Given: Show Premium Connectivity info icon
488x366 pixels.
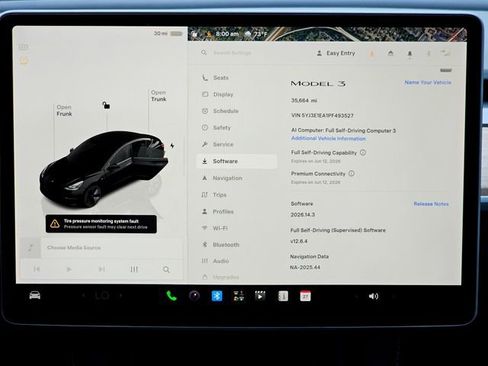Looking at the screenshot, I should [x=351, y=173].
